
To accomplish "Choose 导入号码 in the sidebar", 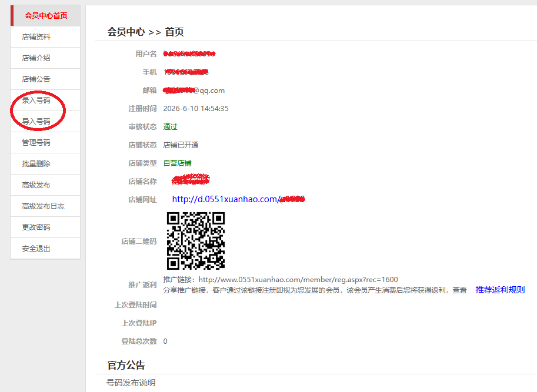I will (45, 122).
